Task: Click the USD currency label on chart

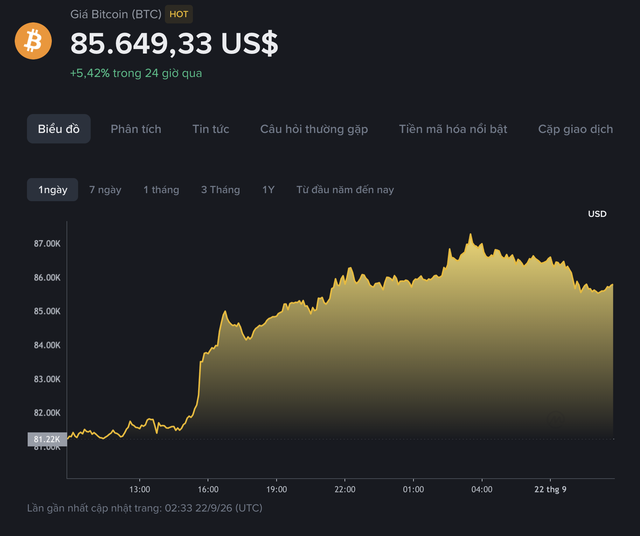Action: click(x=597, y=214)
